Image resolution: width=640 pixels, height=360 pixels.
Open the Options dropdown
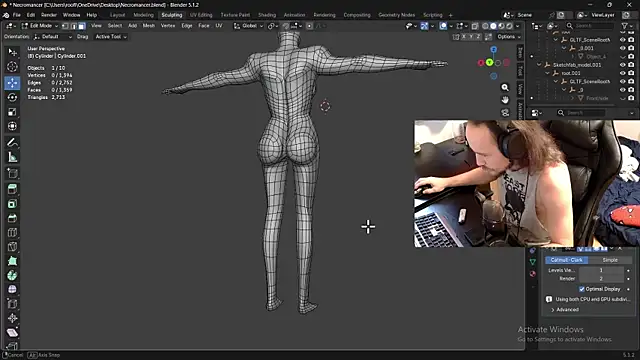point(509,37)
